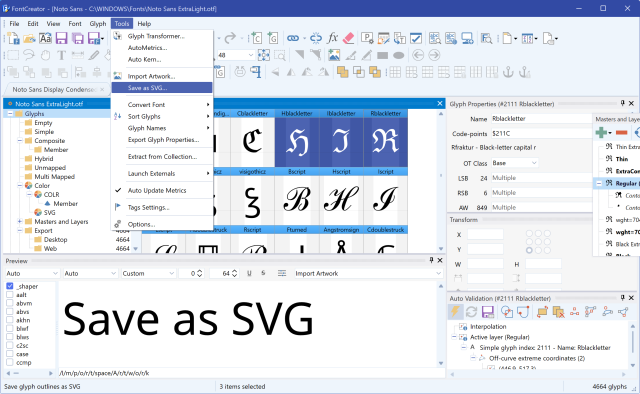
Task: Choose Import Artwork in Tools menu
Action: point(162,76)
